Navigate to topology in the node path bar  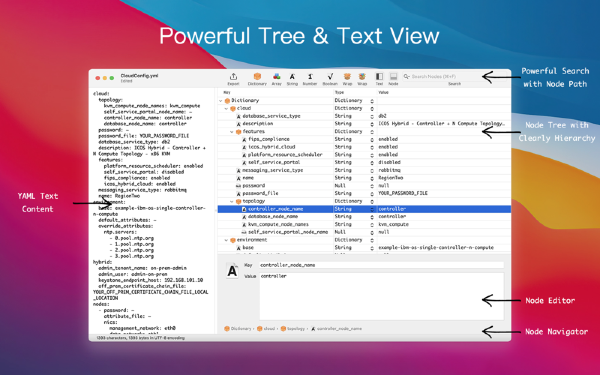click(x=293, y=329)
